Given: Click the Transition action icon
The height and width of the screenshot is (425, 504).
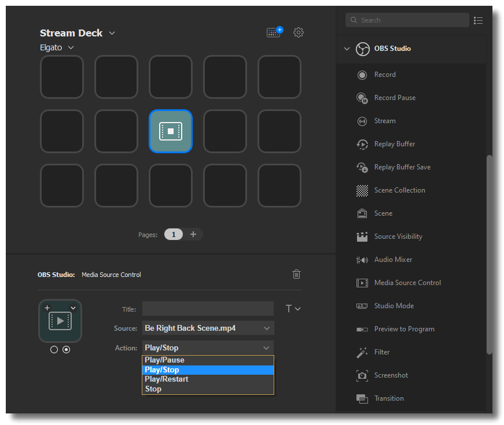Looking at the screenshot, I should 362,398.
